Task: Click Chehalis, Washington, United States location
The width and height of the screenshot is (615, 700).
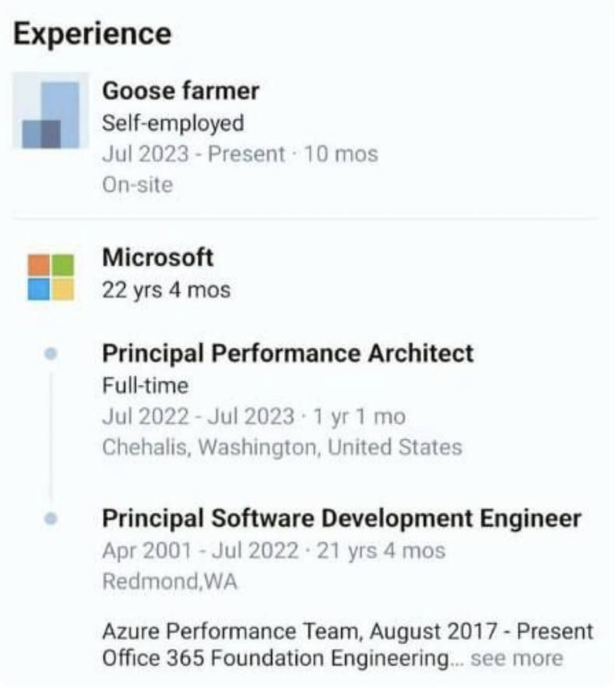Action: tap(282, 447)
